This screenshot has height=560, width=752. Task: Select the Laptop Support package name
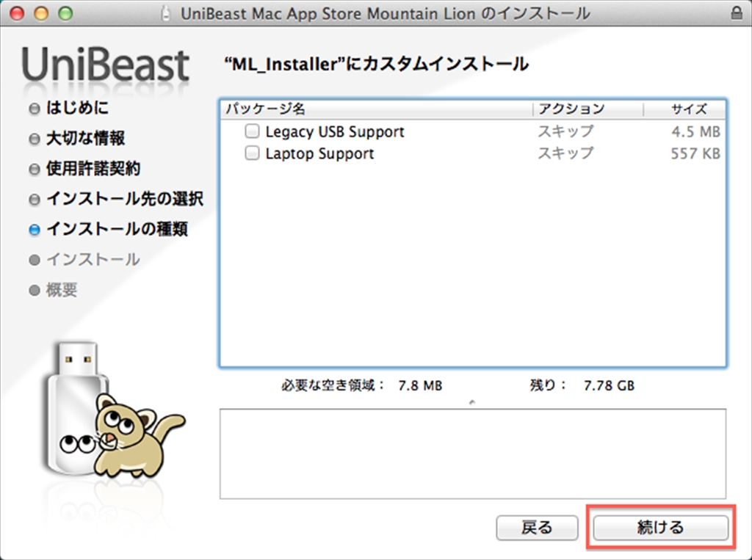point(319,153)
